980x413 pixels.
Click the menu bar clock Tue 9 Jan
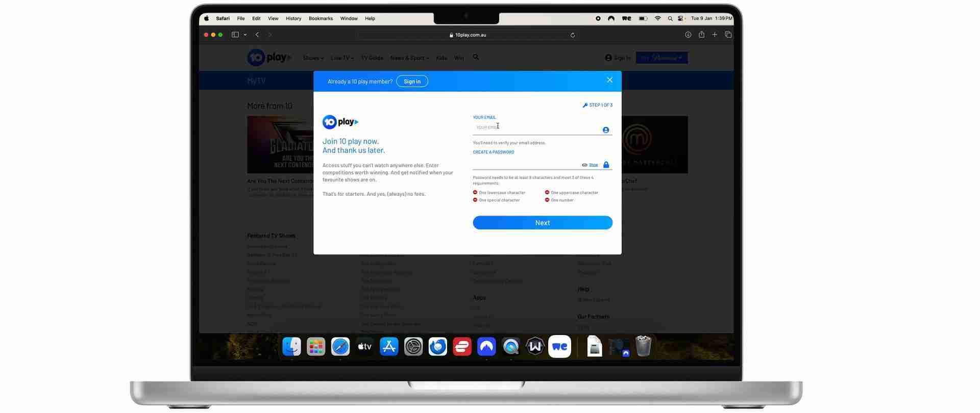[x=712, y=18]
